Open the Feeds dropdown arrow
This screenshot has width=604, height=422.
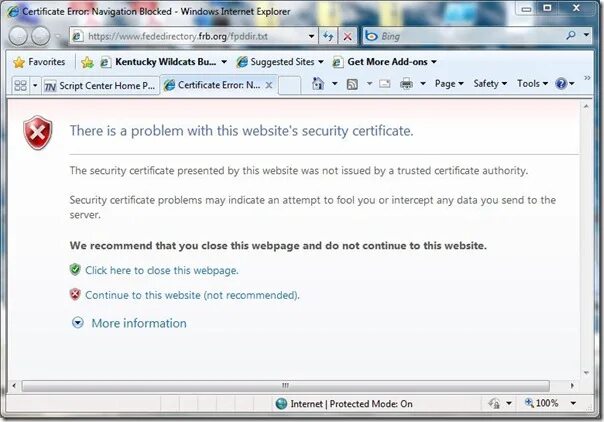[369, 84]
